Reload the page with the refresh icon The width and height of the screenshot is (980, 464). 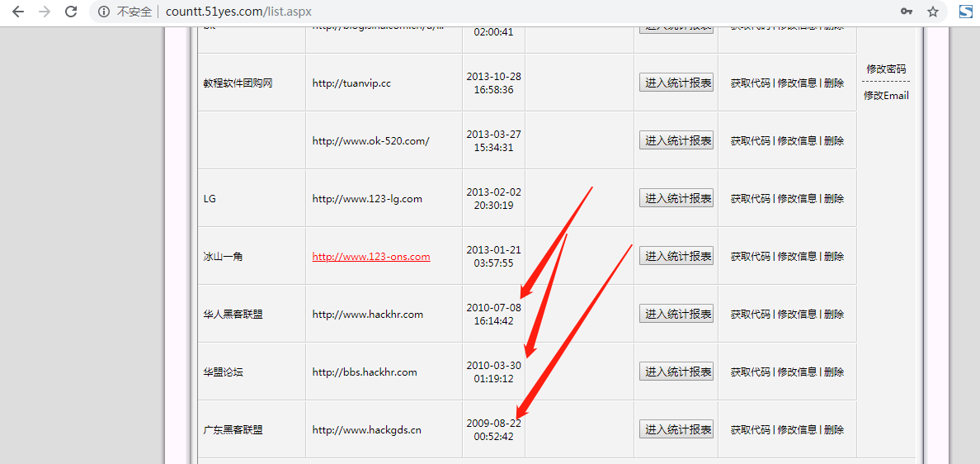[71, 12]
